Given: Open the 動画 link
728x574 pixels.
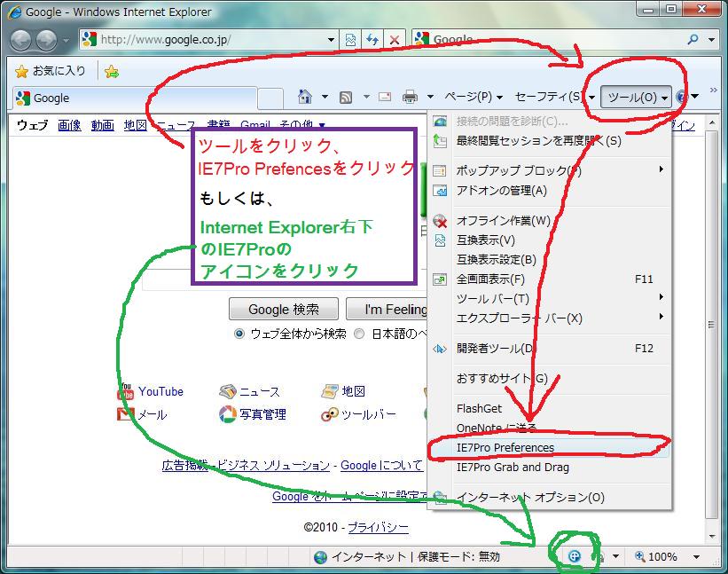Looking at the screenshot, I should pyautogui.click(x=103, y=125).
